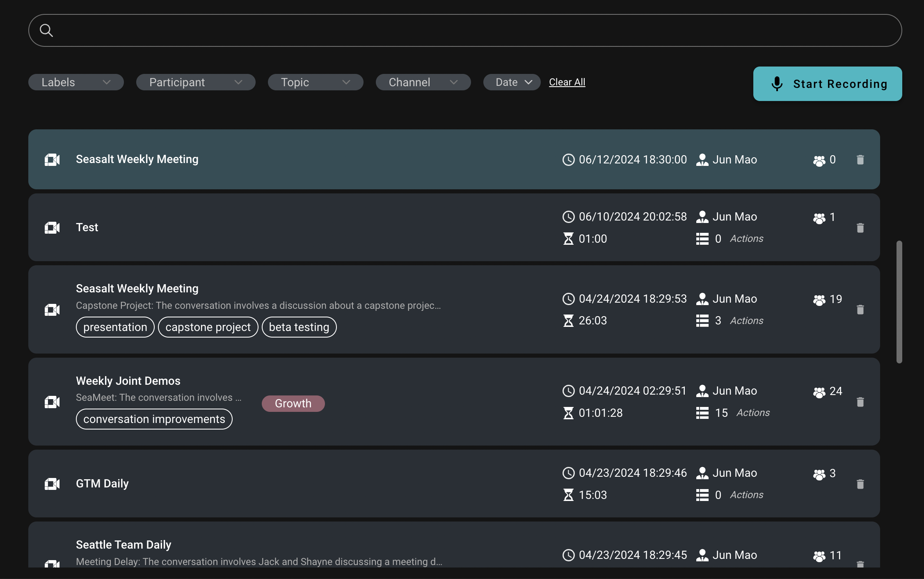This screenshot has height=579, width=924.
Task: Click action list icon in GTM Daily row
Action: [x=702, y=495]
